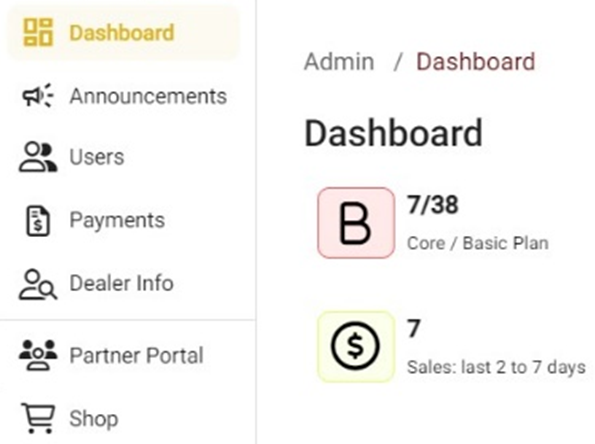Screen dimensions: 595x444
Task: Open the Payments page
Action: [x=123, y=220]
